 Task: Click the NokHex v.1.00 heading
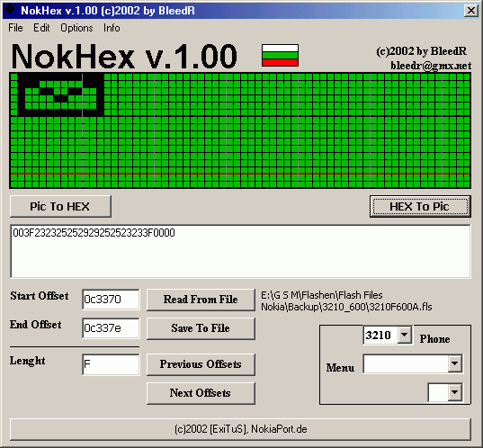[x=124, y=57]
